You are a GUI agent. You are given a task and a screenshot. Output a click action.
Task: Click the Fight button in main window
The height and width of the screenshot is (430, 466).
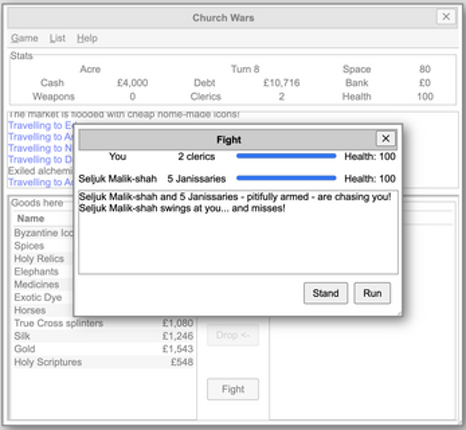[233, 389]
